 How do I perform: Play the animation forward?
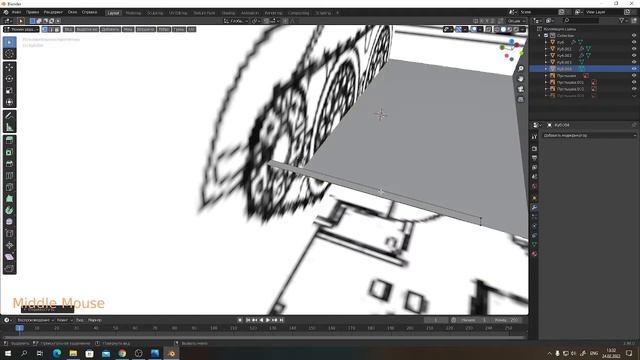(268, 320)
